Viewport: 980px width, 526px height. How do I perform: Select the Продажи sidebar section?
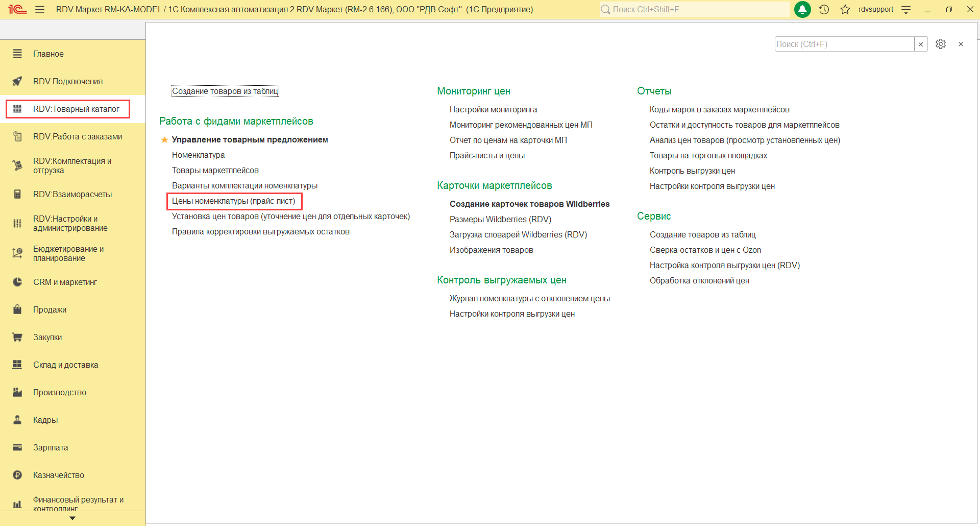pos(50,309)
